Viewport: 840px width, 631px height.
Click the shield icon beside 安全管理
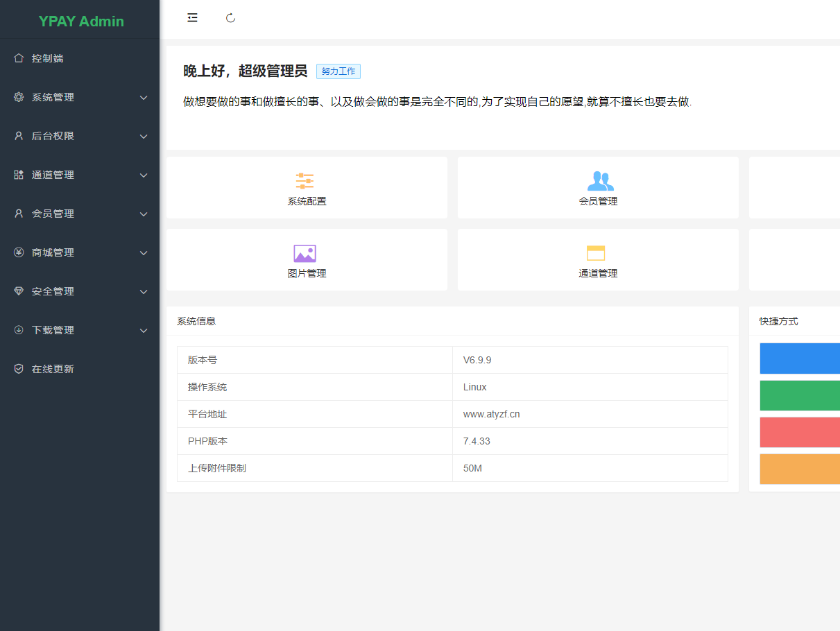coord(19,291)
